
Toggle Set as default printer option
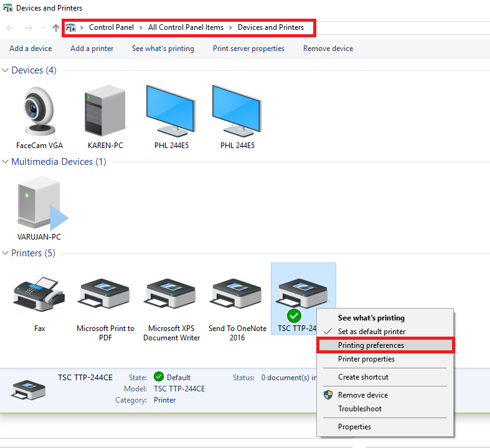click(385, 331)
